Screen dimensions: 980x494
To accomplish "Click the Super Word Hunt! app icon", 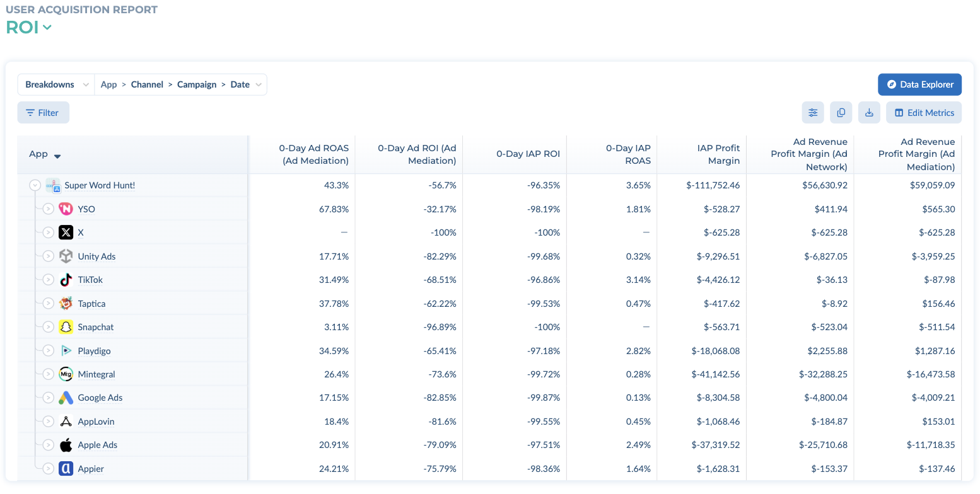I will [53, 185].
